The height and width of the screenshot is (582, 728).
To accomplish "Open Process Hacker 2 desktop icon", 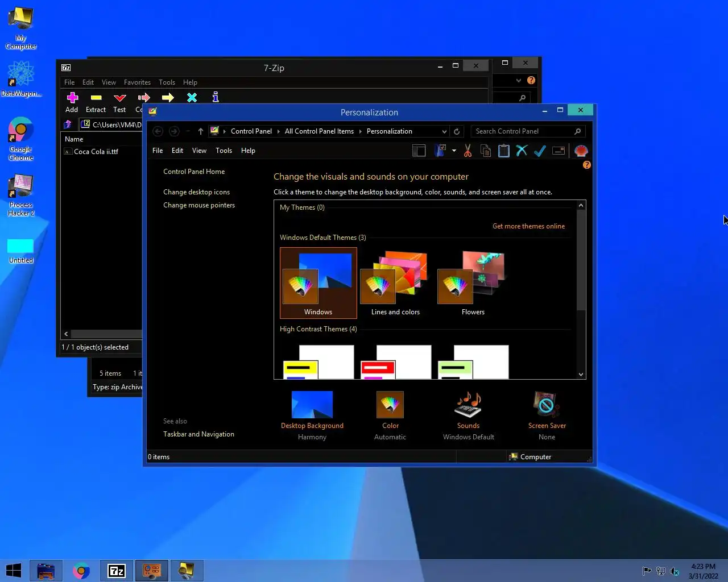I will [x=21, y=196].
